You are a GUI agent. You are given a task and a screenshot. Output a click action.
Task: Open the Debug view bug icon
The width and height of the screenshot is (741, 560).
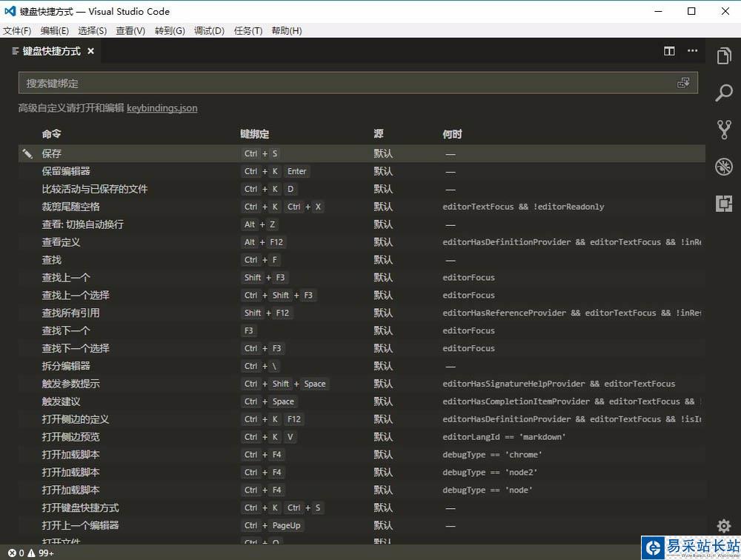[x=724, y=167]
